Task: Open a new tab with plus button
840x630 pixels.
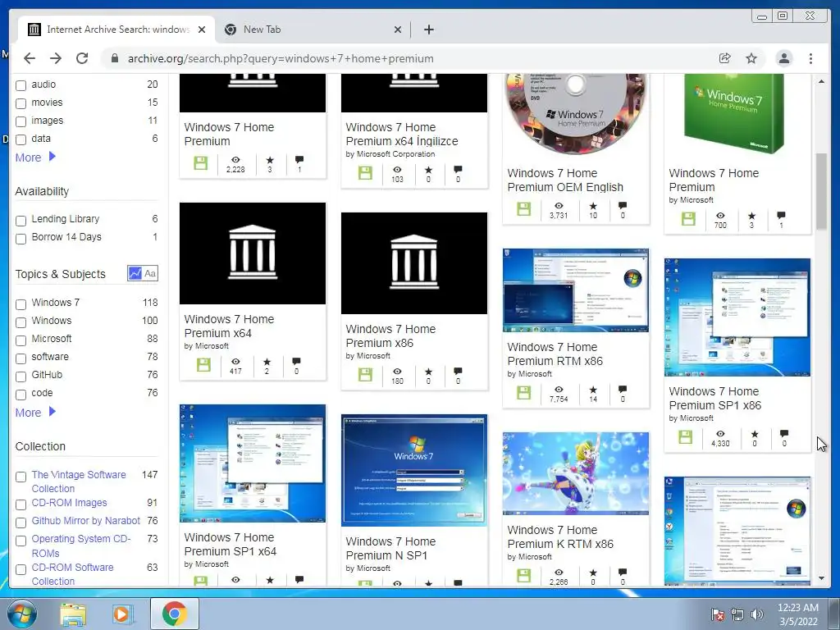Action: 428,30
